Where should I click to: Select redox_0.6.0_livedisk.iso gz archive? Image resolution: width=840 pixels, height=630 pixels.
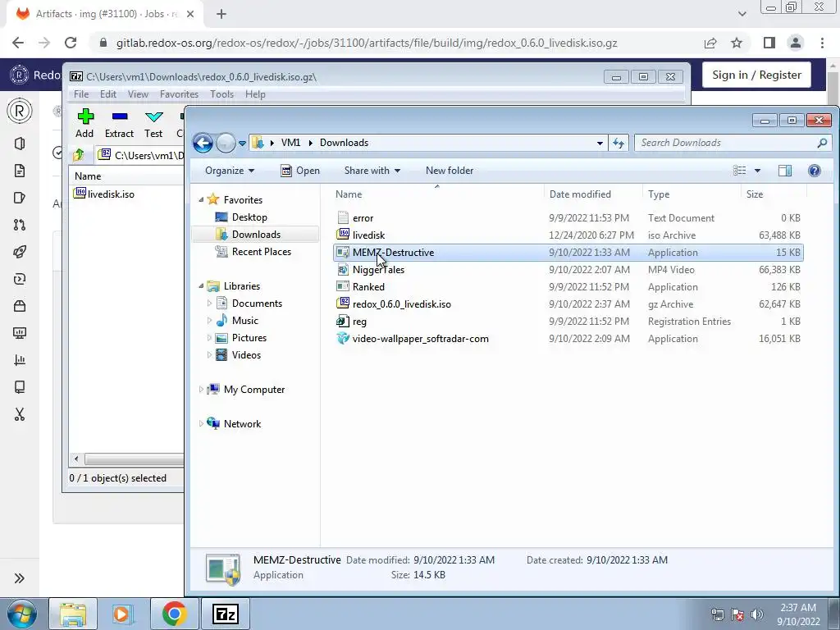(x=568, y=304)
